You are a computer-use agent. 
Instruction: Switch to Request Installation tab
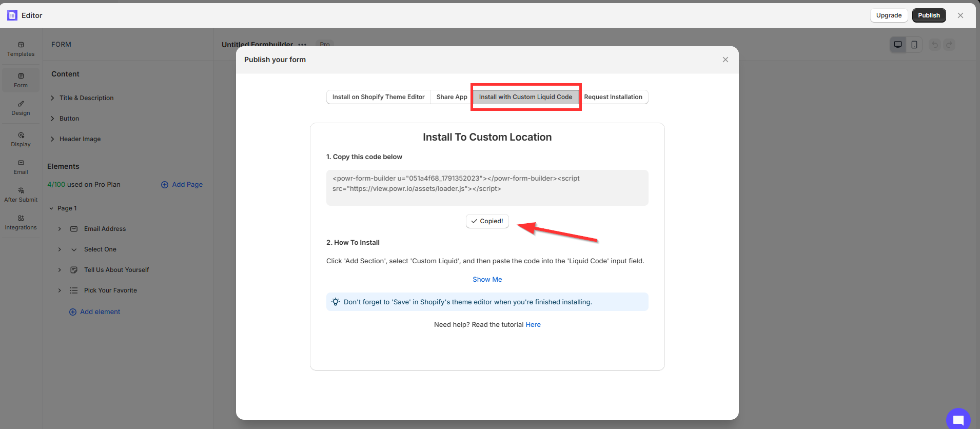(x=613, y=97)
